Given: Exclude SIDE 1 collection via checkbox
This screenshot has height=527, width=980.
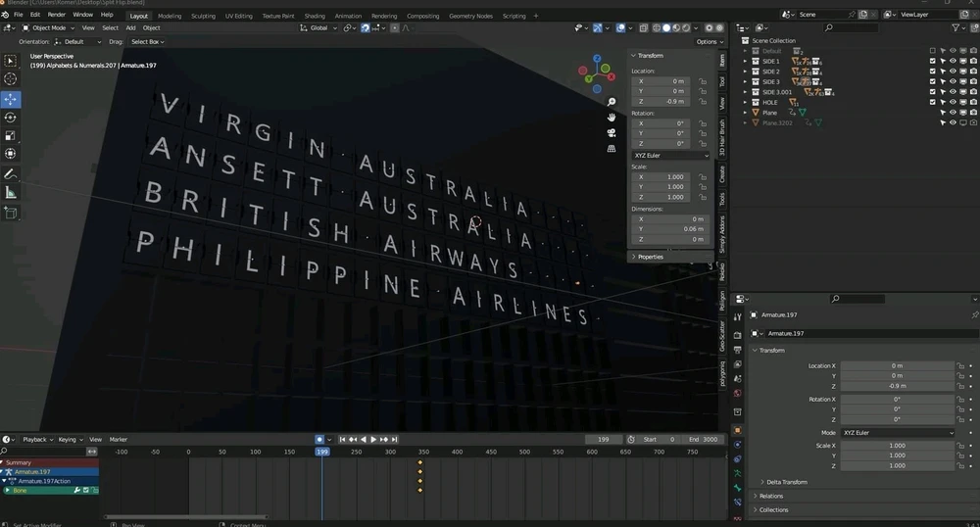Looking at the screenshot, I should pyautogui.click(x=933, y=61).
